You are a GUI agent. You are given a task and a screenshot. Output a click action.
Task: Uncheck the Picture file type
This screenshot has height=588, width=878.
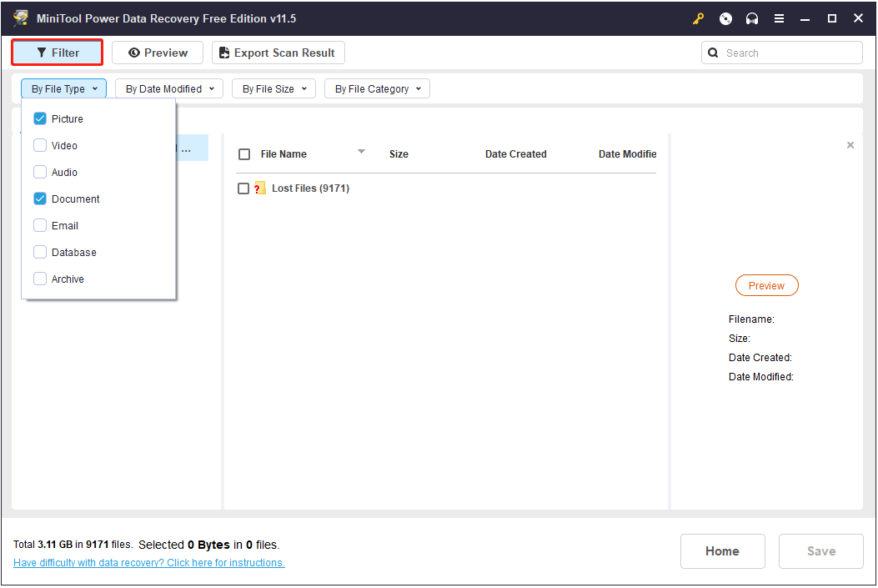[x=40, y=118]
